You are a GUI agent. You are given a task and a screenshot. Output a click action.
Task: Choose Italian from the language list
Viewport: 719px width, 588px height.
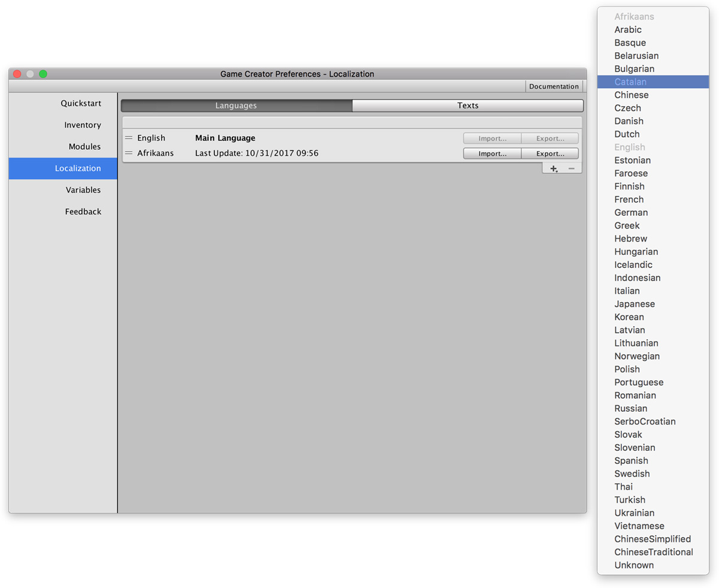click(653, 291)
